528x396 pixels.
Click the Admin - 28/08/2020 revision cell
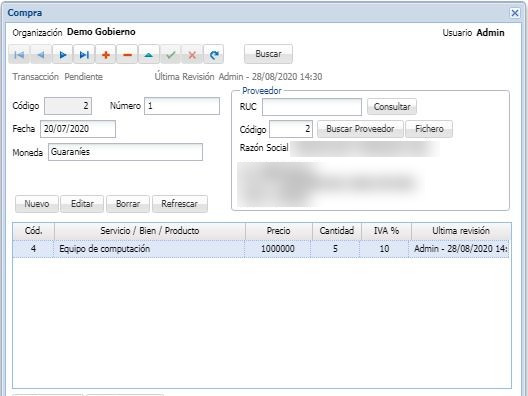(x=459, y=249)
